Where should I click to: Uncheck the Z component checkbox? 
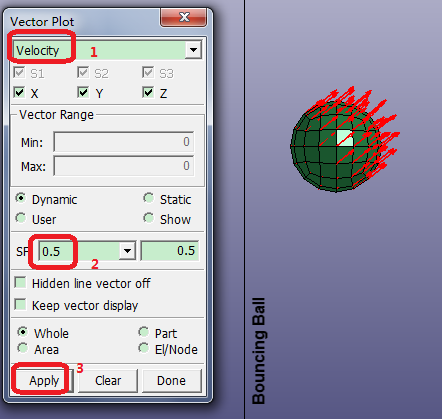(x=148, y=92)
